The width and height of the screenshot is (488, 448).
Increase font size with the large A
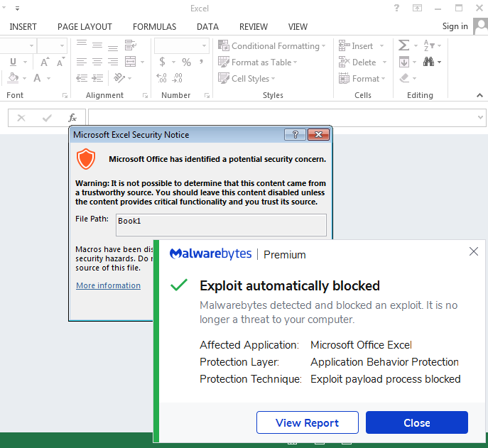[45, 62]
